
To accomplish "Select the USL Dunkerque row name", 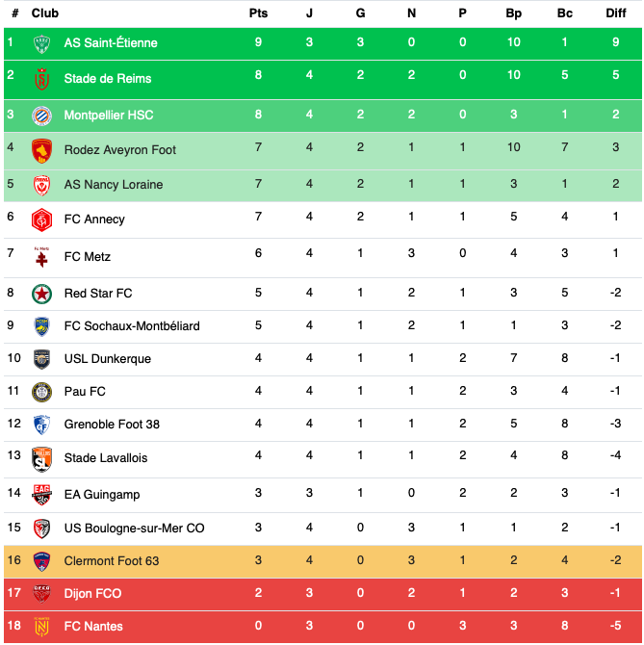I will (x=108, y=359).
